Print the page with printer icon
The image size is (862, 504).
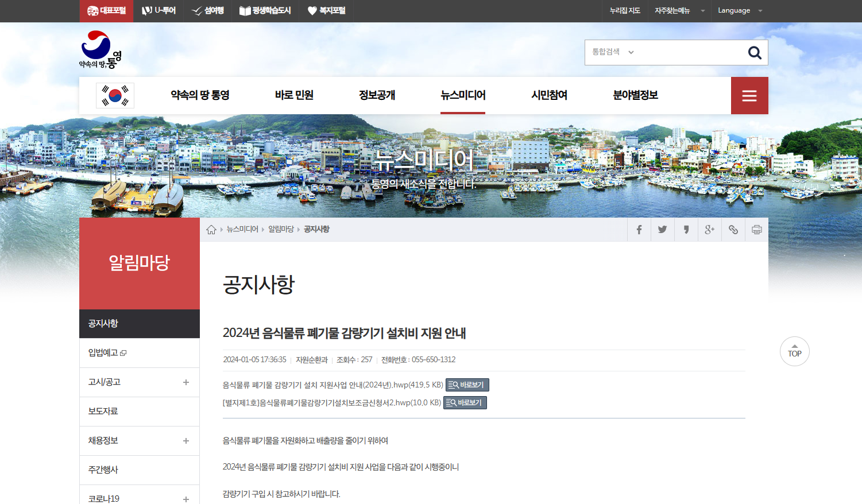point(757,230)
